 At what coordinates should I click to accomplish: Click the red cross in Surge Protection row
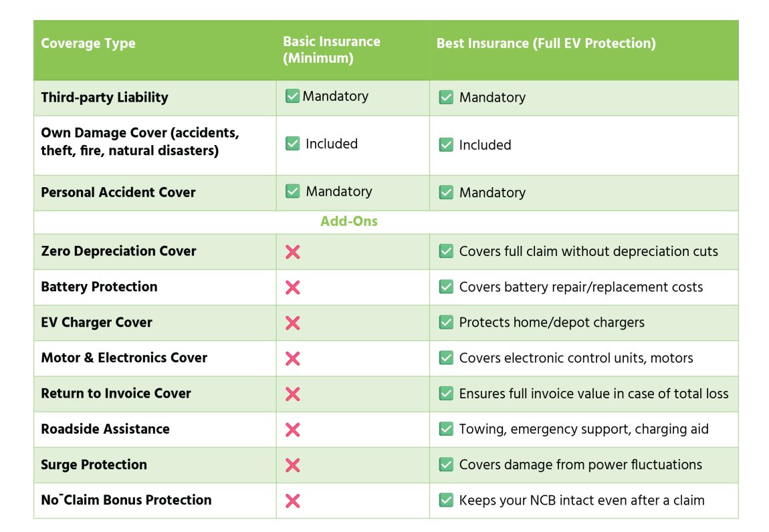(292, 465)
